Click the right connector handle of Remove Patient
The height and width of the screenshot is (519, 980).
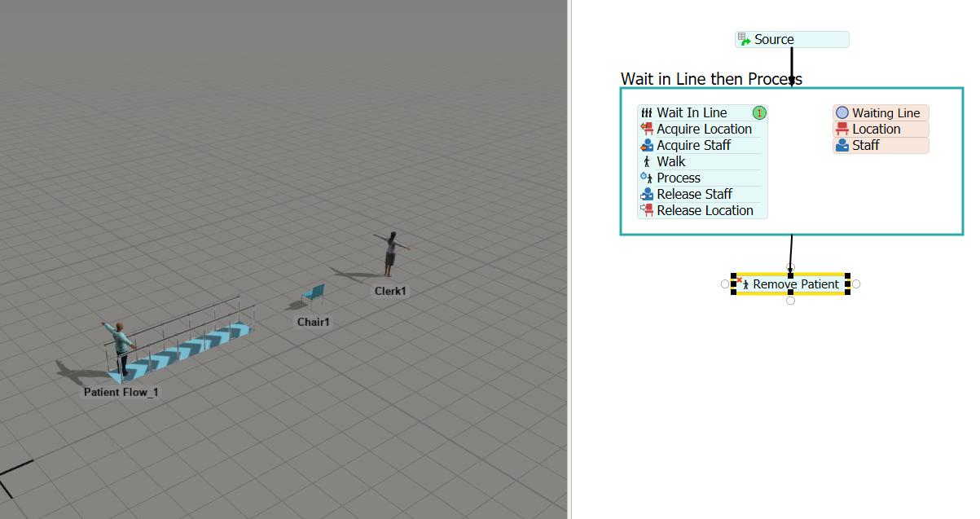(x=856, y=284)
